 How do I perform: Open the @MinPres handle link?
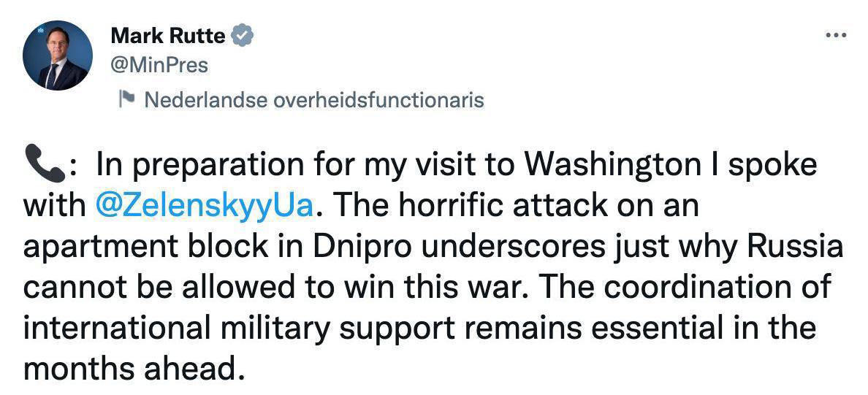(159, 65)
